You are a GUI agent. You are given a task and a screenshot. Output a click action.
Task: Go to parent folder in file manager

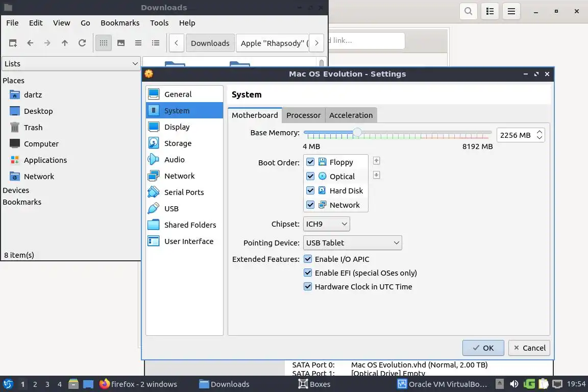[x=64, y=43]
